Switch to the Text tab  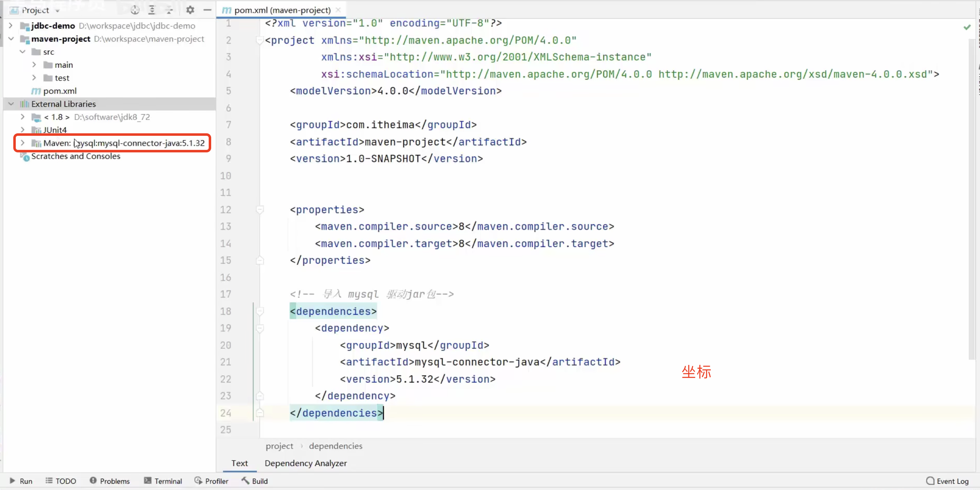(239, 463)
